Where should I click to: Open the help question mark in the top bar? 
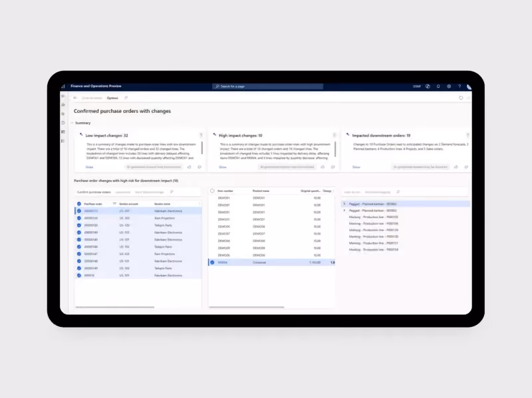[x=460, y=86]
